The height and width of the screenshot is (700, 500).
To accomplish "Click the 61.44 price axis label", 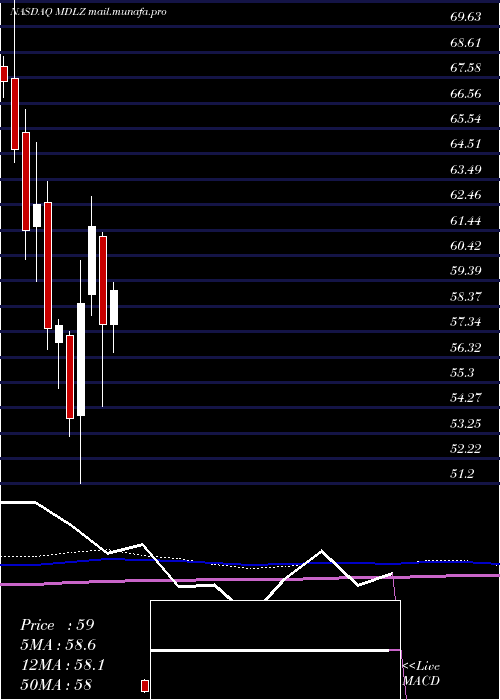I will coord(466,220).
